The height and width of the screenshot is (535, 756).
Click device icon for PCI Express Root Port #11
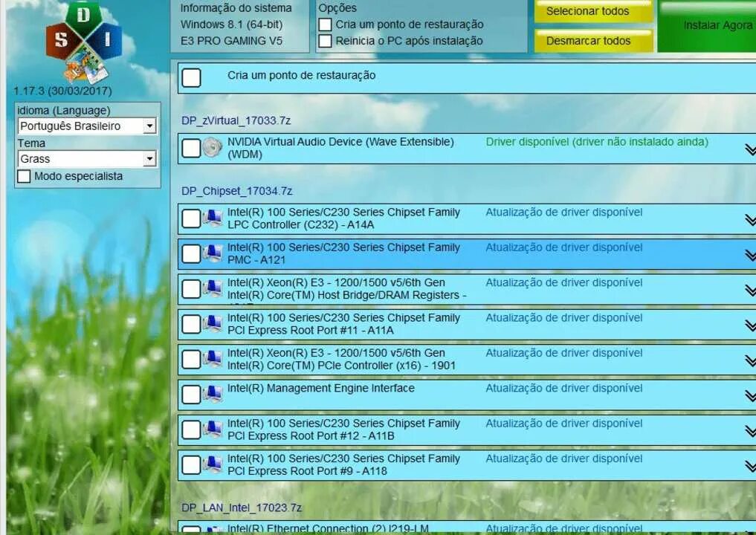(x=212, y=323)
